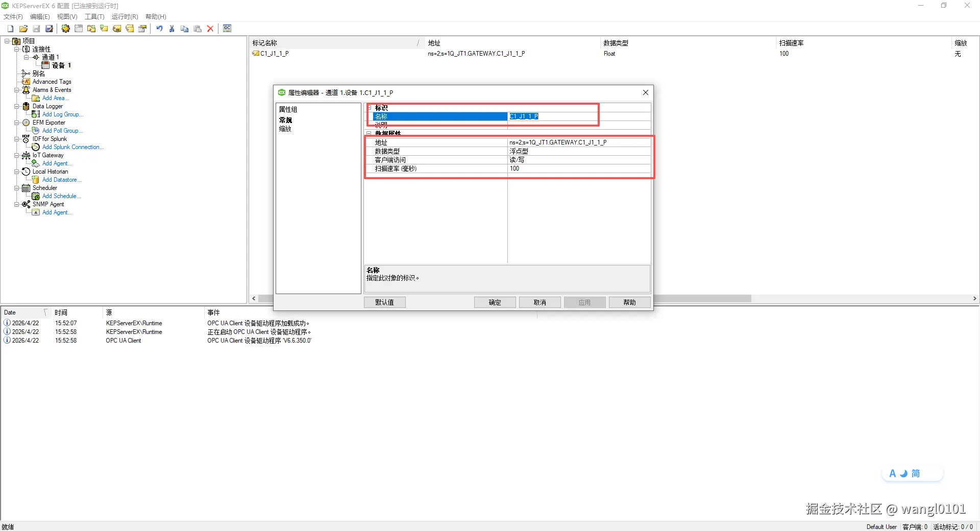Launch the Quick Client QC icon
The height and width of the screenshot is (531, 980).
pyautogui.click(x=227, y=29)
